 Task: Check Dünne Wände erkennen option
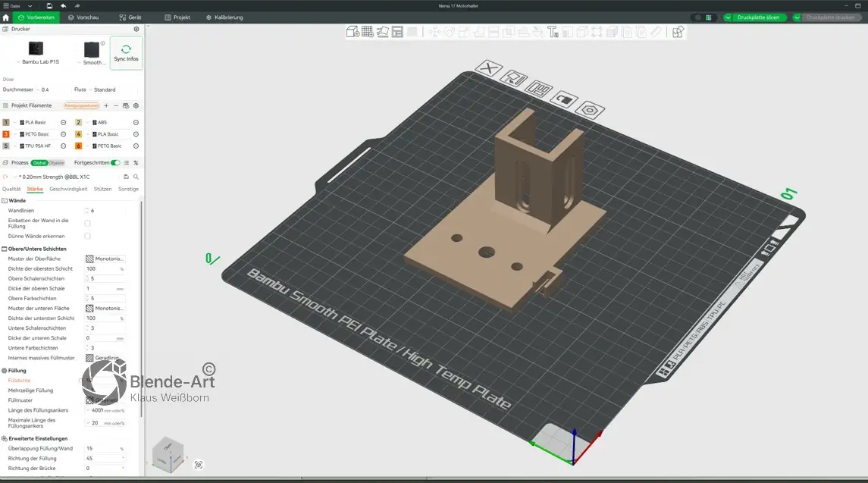tap(87, 236)
